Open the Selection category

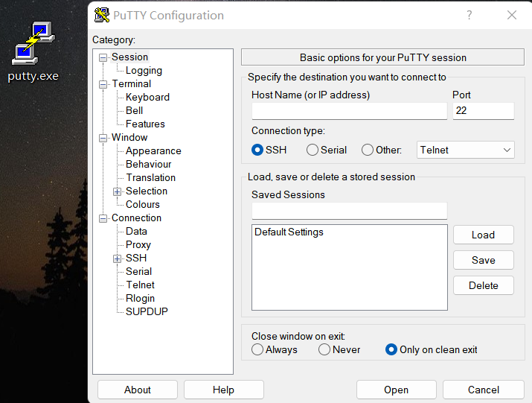click(147, 191)
